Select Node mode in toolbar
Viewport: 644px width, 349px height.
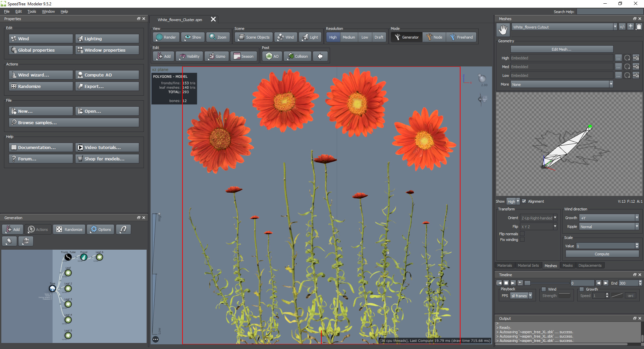[x=434, y=37]
